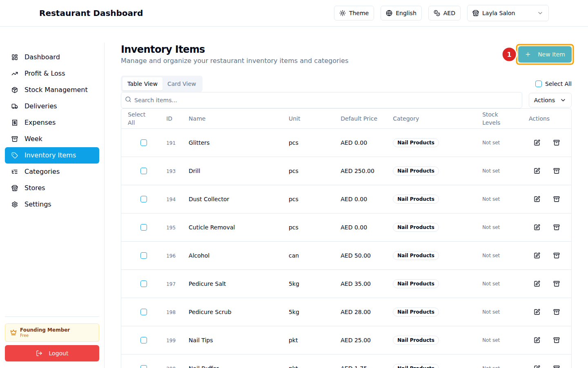Open the Theme switcher
The height and width of the screenshot is (368, 588).
(x=354, y=13)
